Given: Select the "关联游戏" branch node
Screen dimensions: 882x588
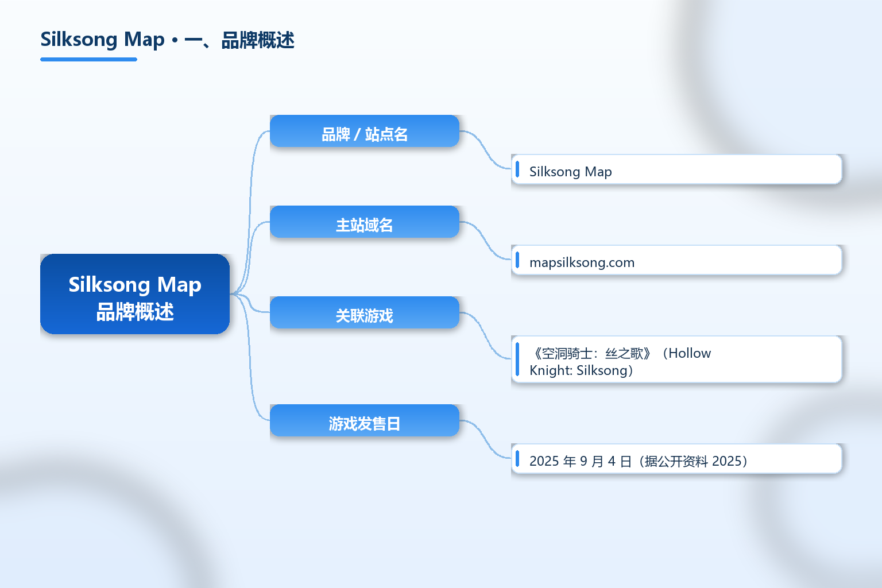Looking at the screenshot, I should [x=365, y=312].
